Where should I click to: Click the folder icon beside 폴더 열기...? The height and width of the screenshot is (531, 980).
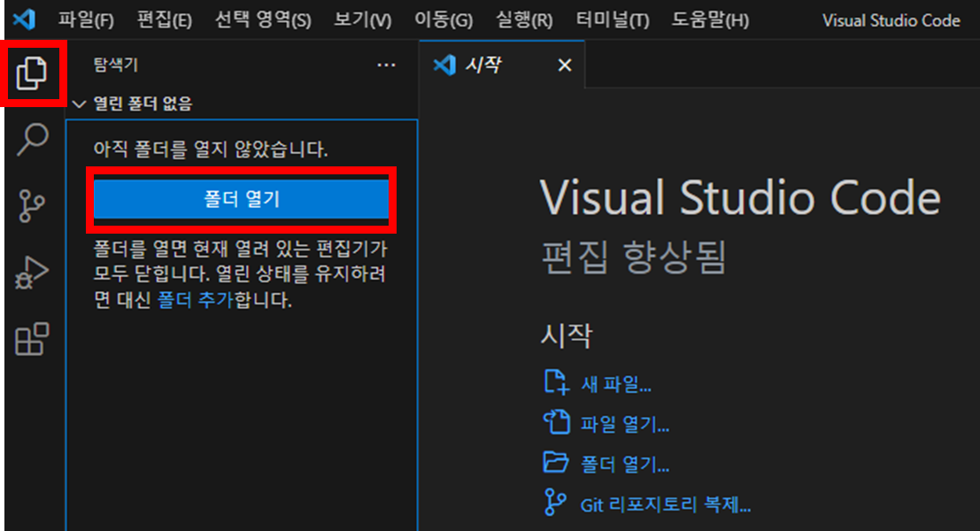point(556,462)
